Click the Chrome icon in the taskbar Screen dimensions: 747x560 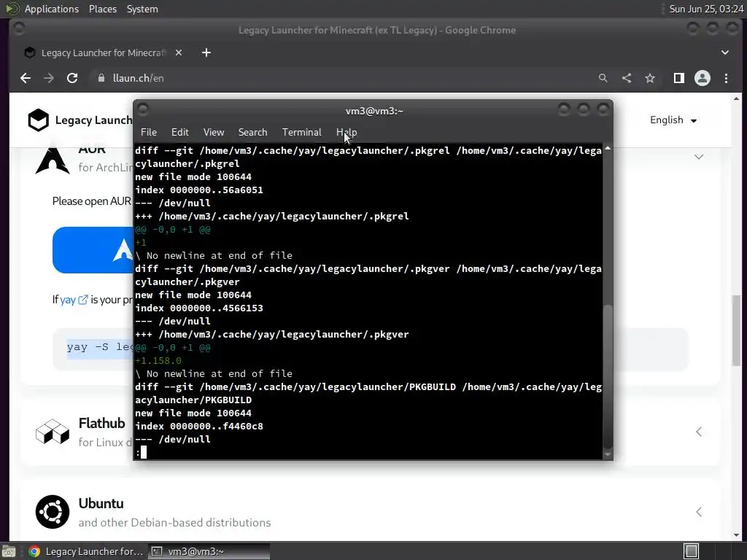coord(34,551)
